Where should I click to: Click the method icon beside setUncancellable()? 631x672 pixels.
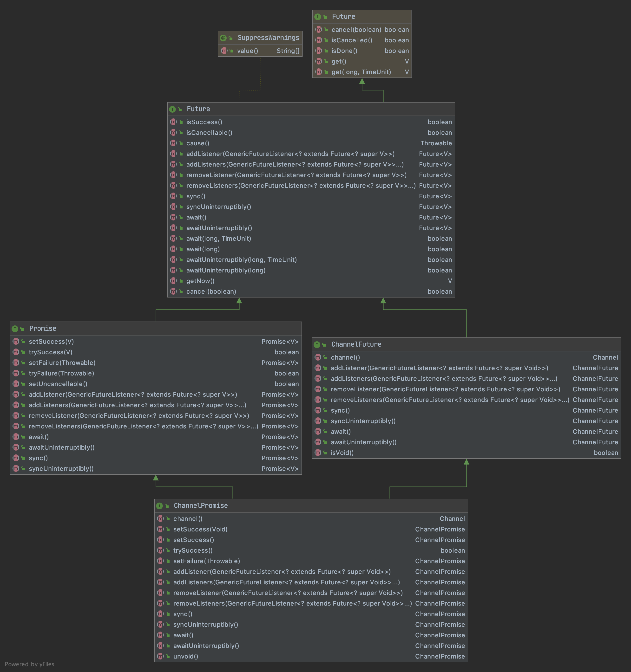click(16, 384)
